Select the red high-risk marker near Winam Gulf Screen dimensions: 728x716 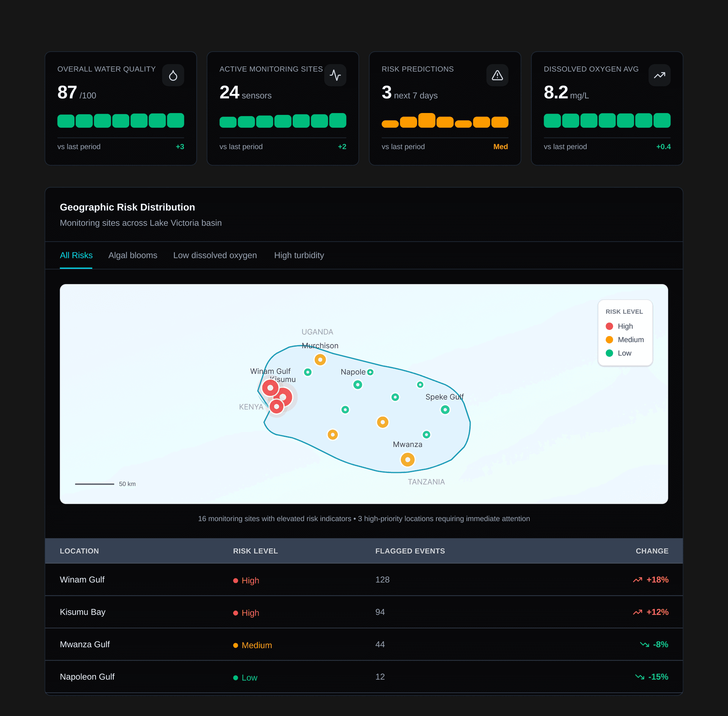point(270,388)
